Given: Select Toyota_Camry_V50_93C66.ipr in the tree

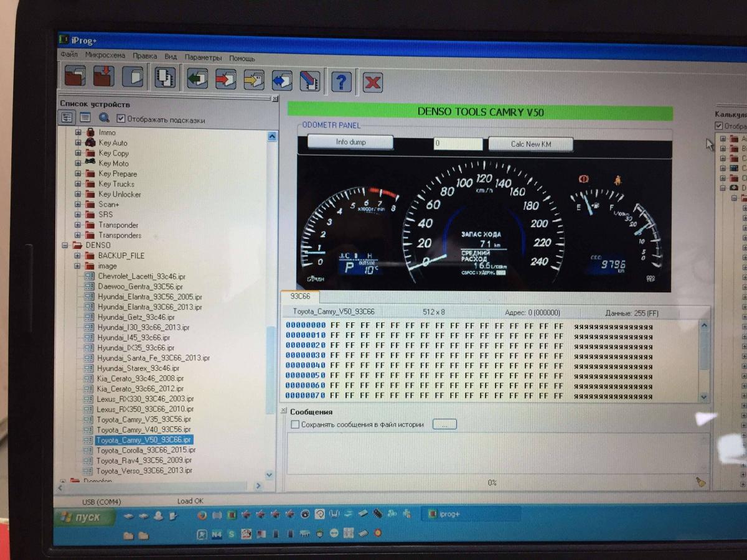Looking at the screenshot, I should [144, 440].
